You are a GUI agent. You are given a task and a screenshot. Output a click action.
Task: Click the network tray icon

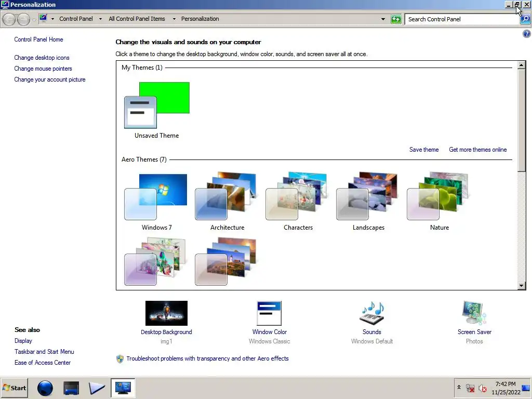[470, 388]
